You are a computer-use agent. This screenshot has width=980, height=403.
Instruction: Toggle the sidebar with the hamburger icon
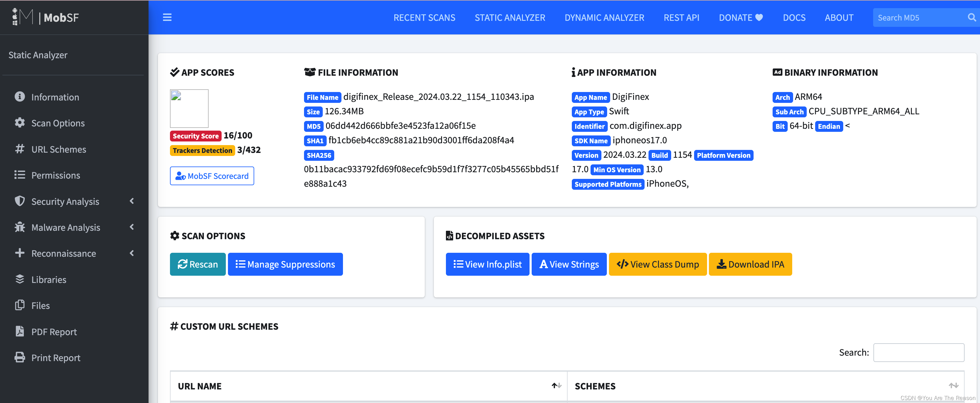tap(167, 17)
